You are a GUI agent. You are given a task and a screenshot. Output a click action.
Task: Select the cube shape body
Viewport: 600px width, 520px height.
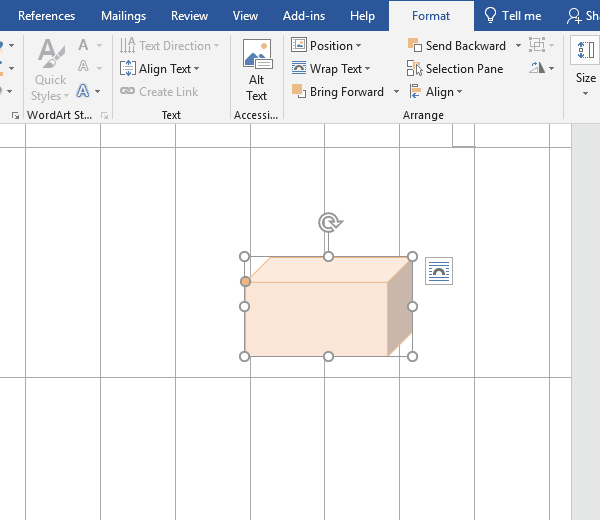[x=316, y=319]
